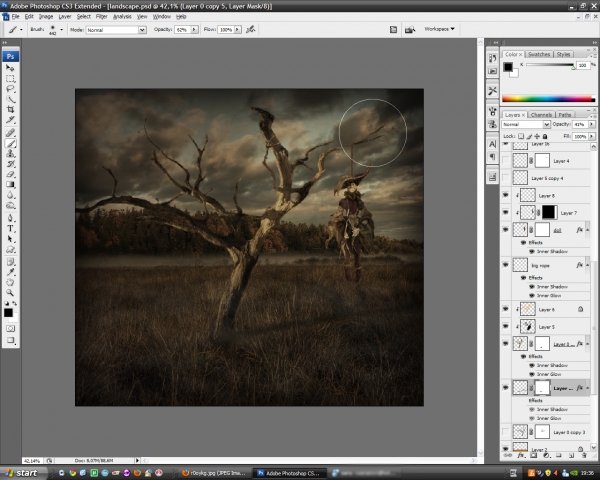
Task: Show Layer 0 copy 3 visibility box
Action: click(x=505, y=432)
